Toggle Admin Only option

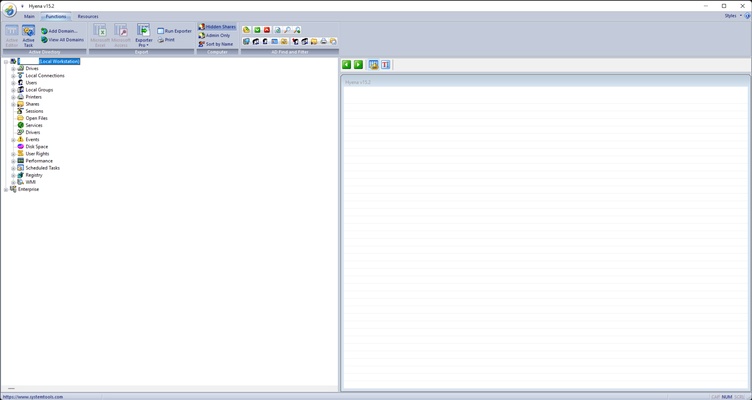[214, 35]
